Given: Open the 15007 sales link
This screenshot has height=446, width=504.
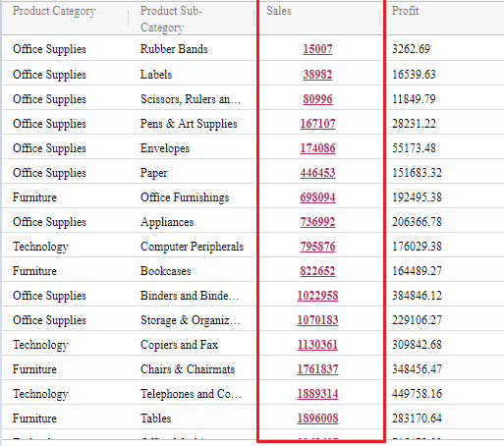Looking at the screenshot, I should coord(317,49).
